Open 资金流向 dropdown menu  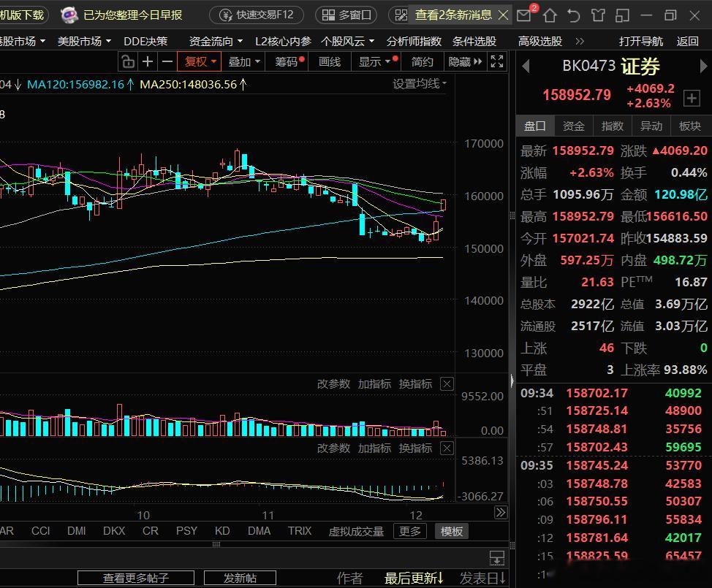point(216,42)
